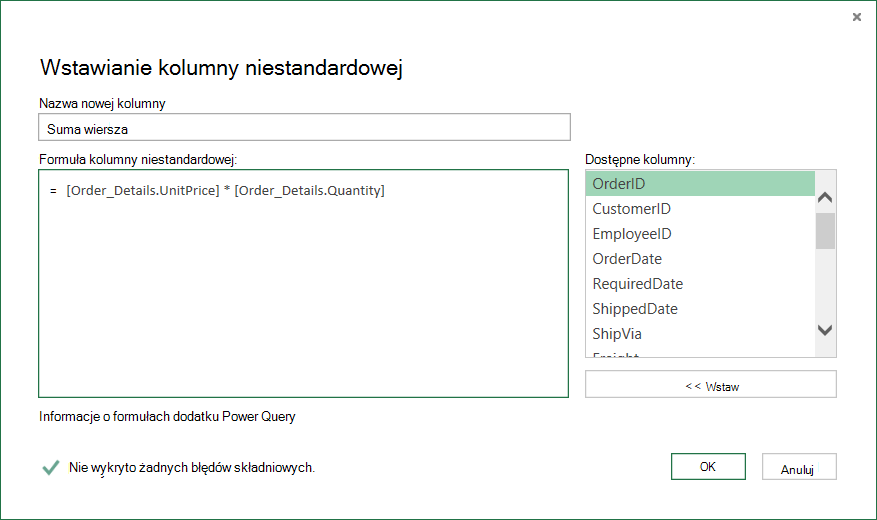Close the custom column dialog
The width and height of the screenshot is (877, 520).
click(x=856, y=17)
